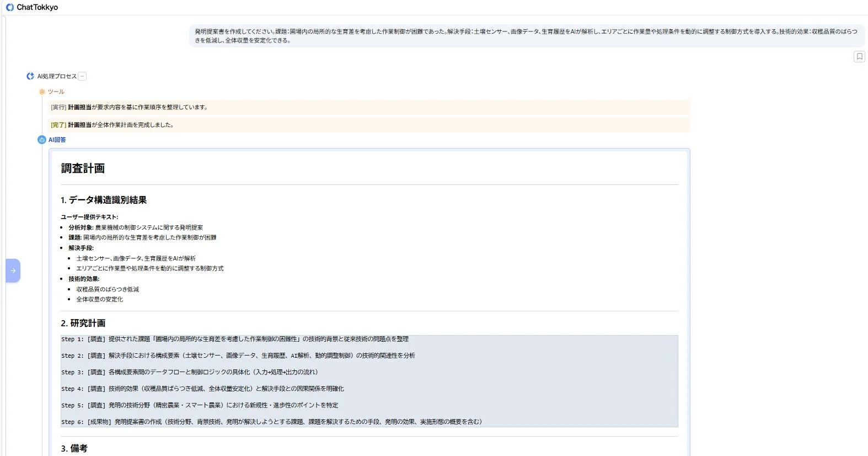Click the [完了] 計画担当 status line
This screenshot has width=868, height=456.
tap(112, 125)
